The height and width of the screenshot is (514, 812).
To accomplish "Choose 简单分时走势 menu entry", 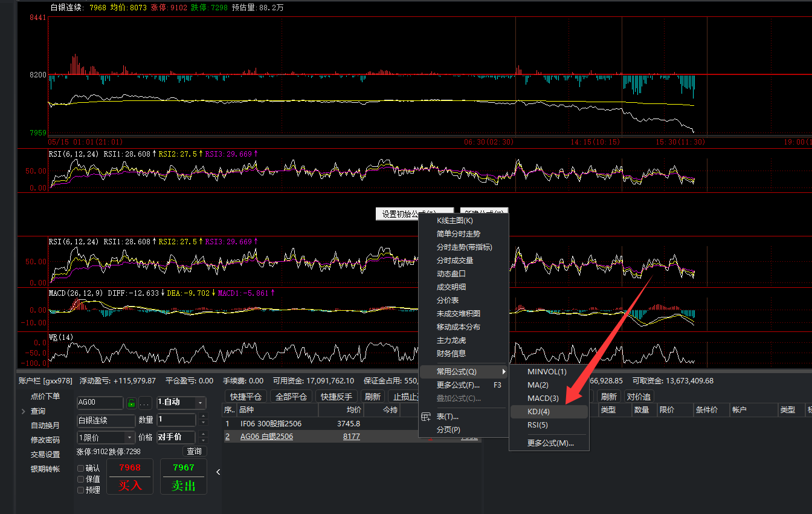I will point(464,234).
